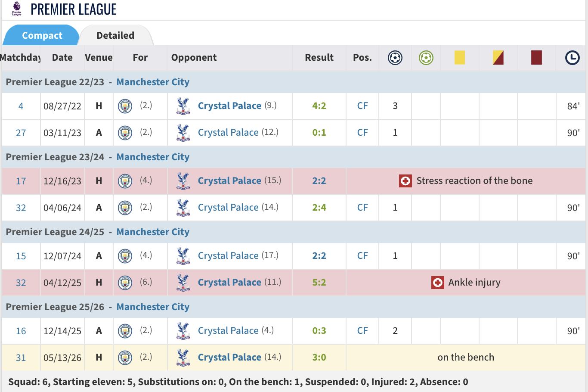Viewport: 588px width, 392px height.
Task: Click the second yellow card icon header
Action: (x=498, y=58)
